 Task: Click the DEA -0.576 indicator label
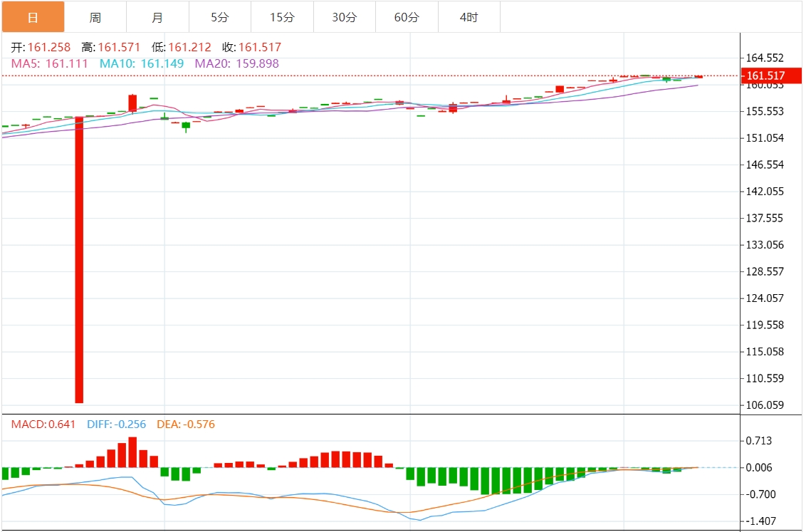(186, 424)
